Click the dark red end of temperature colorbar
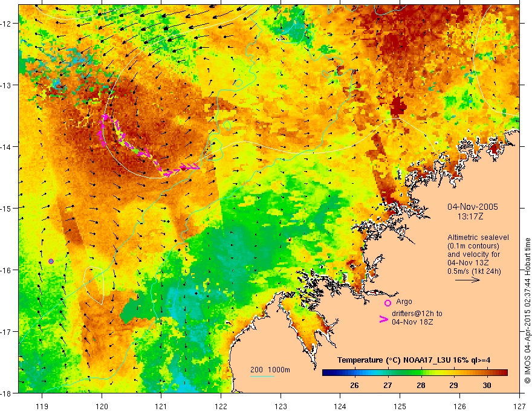This screenshot has width=532, height=411. click(503, 373)
